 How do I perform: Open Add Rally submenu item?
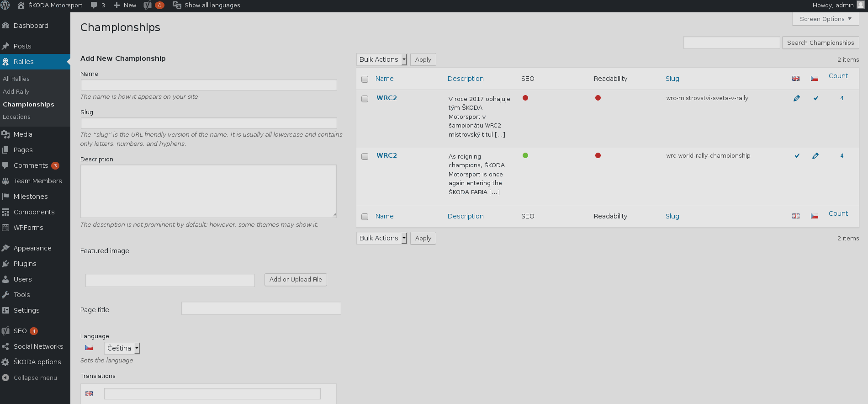(x=16, y=91)
